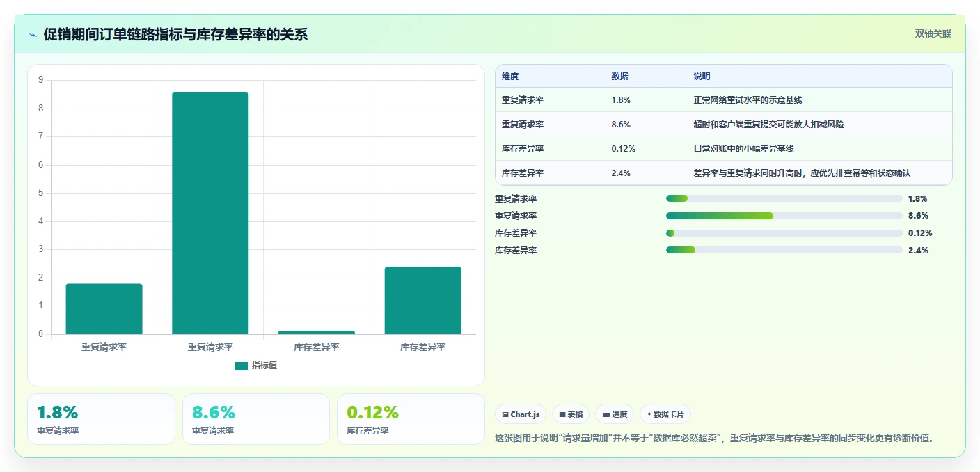Click the y-axis label 5
980x472 pixels.
40,193
